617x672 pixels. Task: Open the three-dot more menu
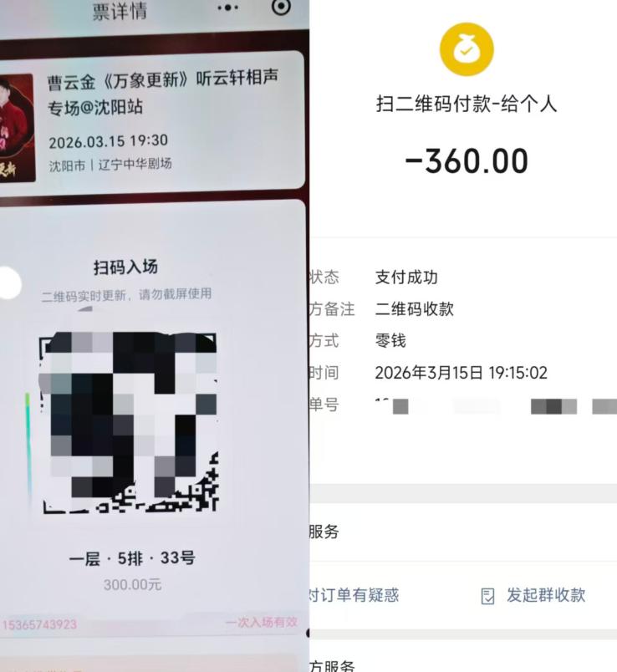pyautogui.click(x=227, y=8)
